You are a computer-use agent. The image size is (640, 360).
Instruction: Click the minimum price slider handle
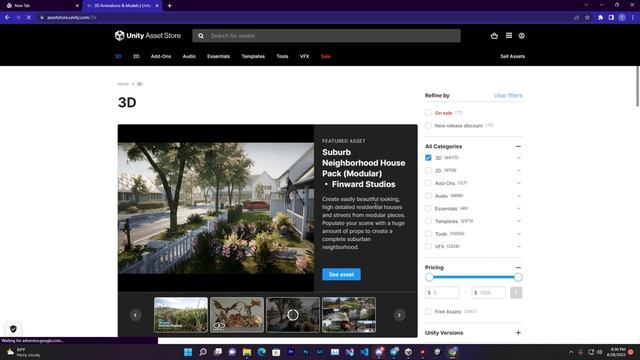[429, 278]
